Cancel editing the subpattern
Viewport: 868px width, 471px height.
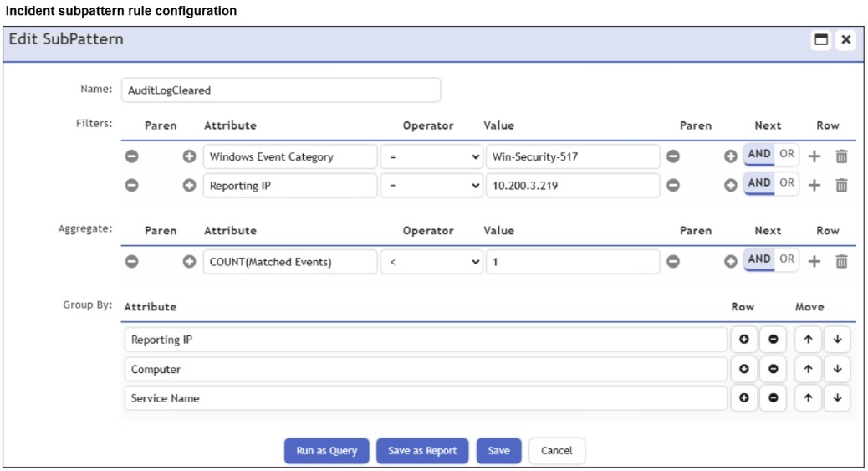[556, 451]
